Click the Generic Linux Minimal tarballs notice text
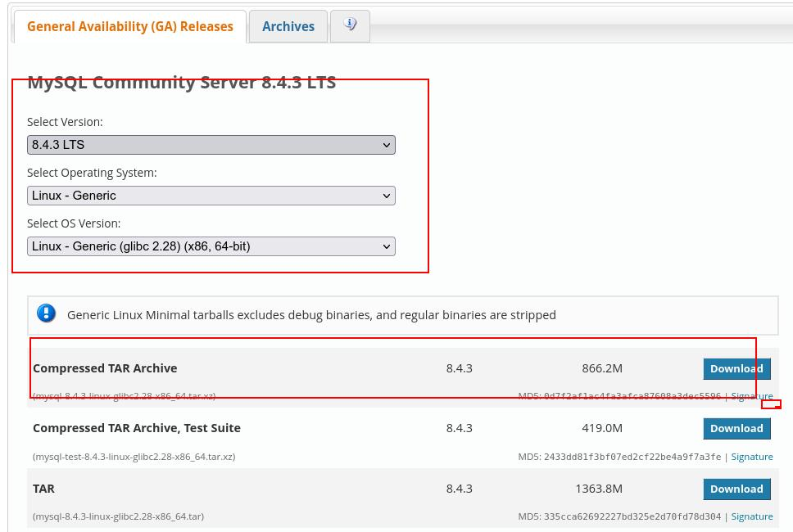 pyautogui.click(x=311, y=315)
